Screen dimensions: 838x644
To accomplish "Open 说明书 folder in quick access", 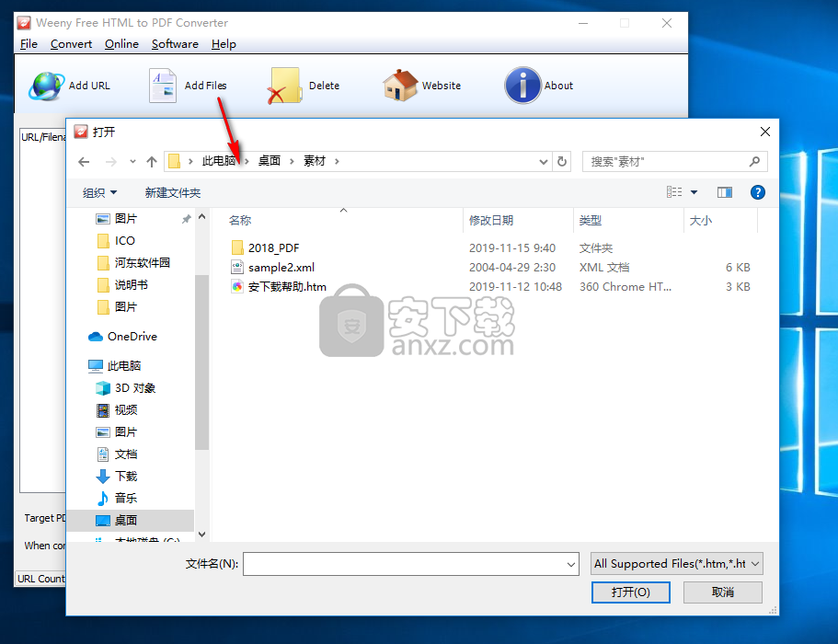I will (x=131, y=285).
